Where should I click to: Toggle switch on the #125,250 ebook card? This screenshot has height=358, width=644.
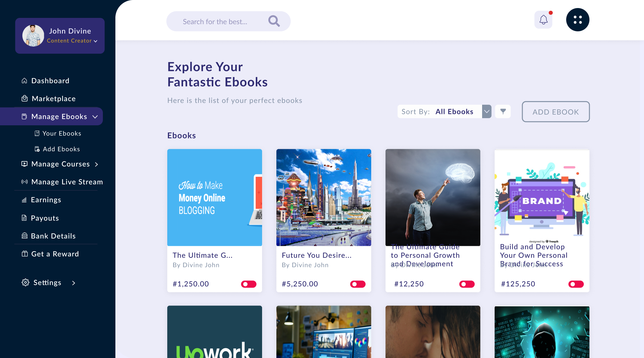click(x=576, y=284)
